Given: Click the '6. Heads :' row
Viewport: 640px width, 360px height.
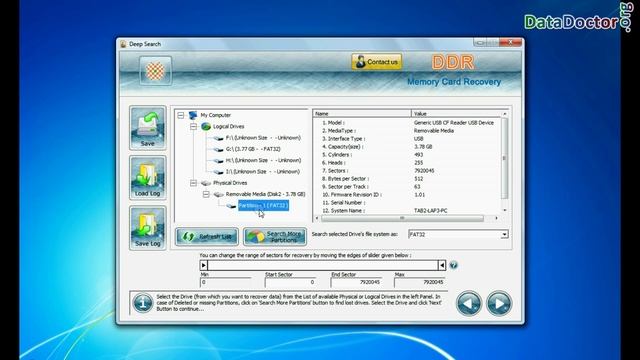Looking at the screenshot, I should pos(407,162).
